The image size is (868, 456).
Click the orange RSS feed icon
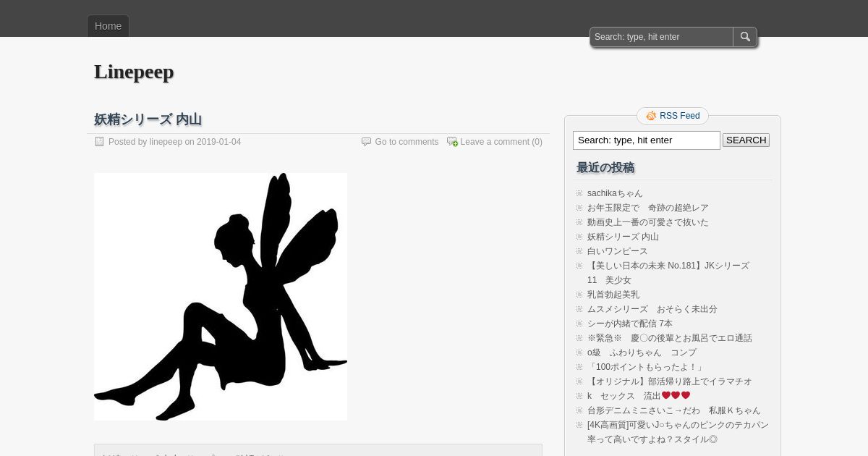tap(651, 116)
